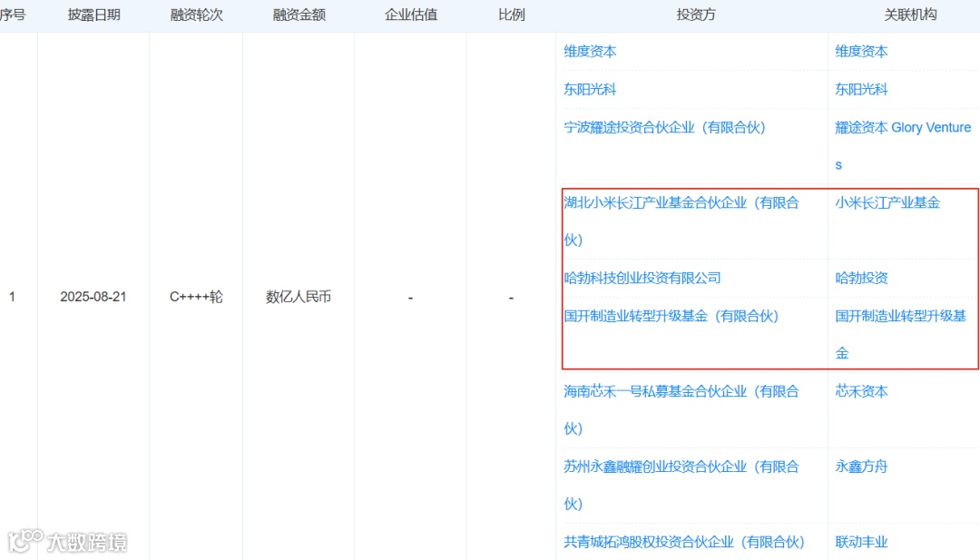Open 海南芯禾一号私募基金合伙企业 investor link
Viewport: 980px width, 560px height.
point(681,410)
